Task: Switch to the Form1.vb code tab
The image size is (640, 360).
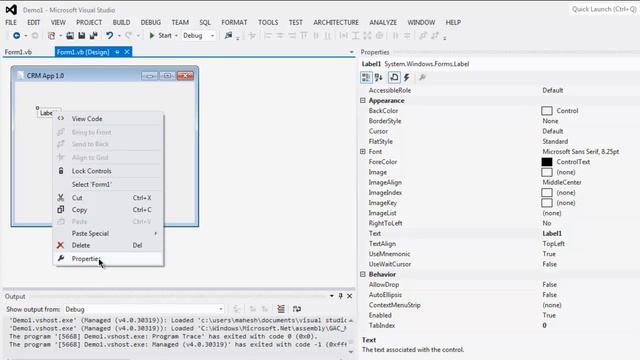Action: click(18, 52)
